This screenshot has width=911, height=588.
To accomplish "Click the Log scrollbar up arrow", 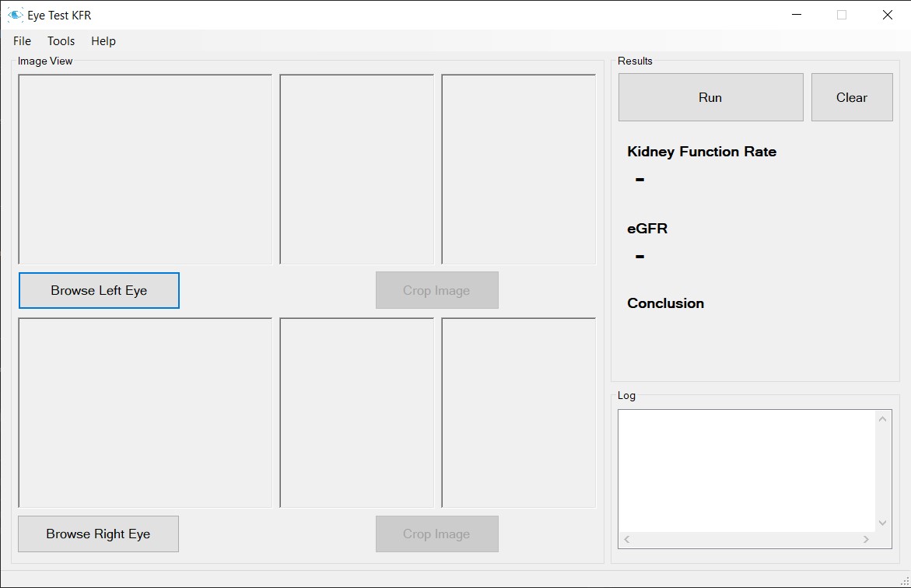I will click(882, 419).
